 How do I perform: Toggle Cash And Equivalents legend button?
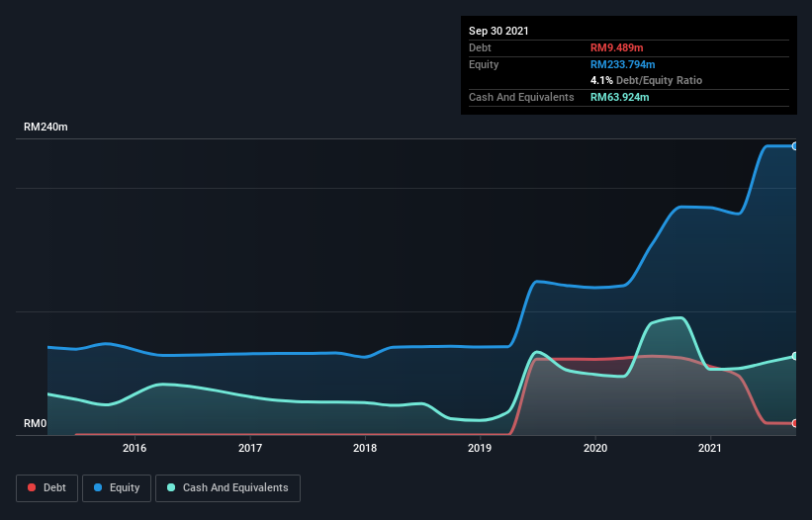click(227, 488)
